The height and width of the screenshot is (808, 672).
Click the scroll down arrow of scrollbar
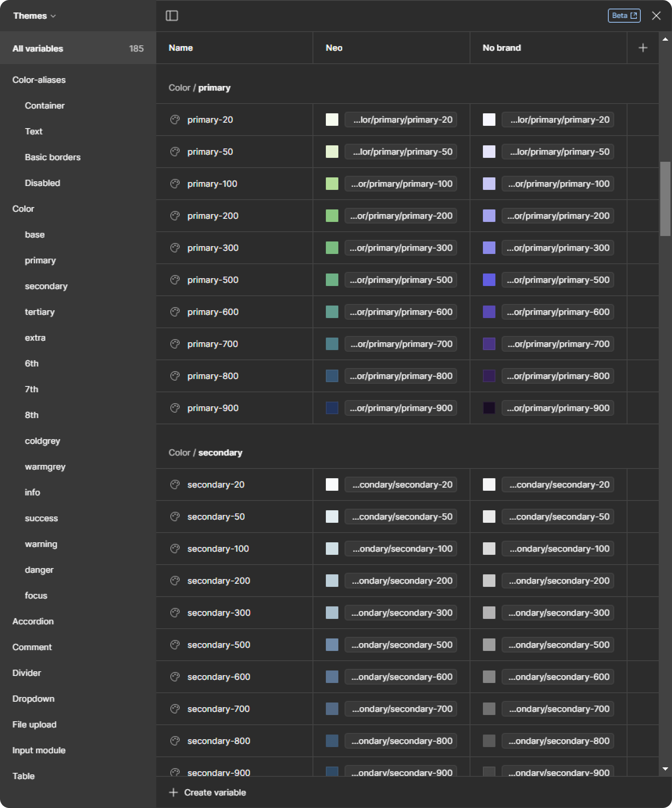pos(665,769)
